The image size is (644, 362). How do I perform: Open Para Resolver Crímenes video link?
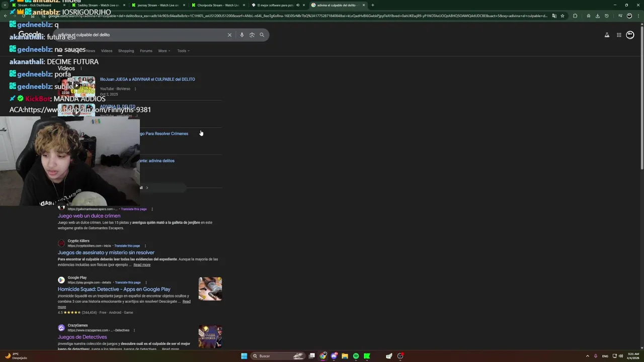164,134
